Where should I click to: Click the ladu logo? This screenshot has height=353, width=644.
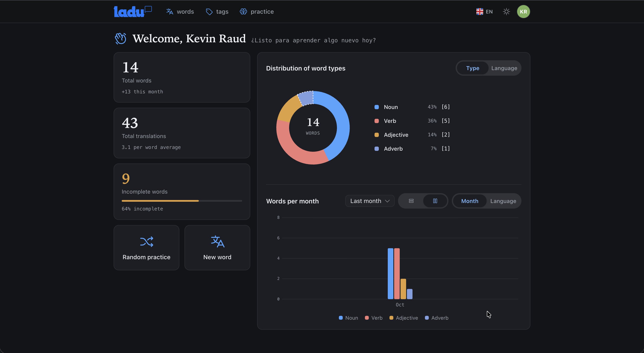click(133, 12)
